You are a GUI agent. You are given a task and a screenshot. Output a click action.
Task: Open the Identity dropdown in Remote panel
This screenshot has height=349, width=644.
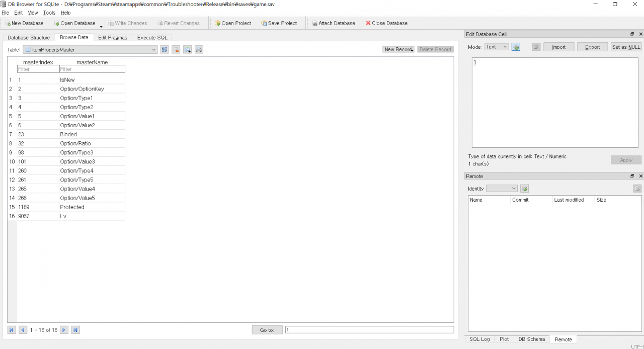(502, 189)
